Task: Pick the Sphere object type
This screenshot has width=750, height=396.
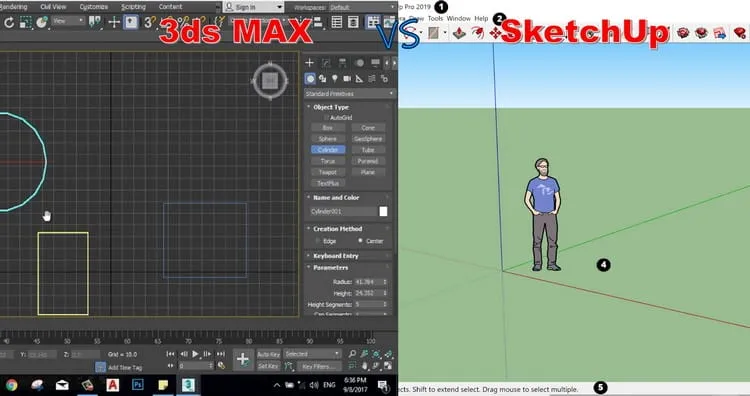Action: [x=328, y=139]
